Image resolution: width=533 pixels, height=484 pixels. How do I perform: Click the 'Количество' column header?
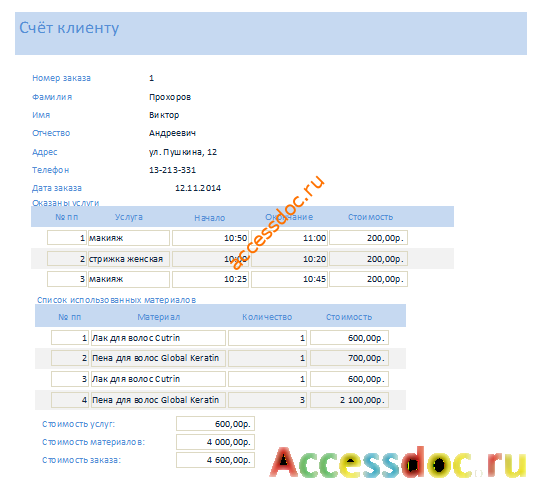click(267, 317)
